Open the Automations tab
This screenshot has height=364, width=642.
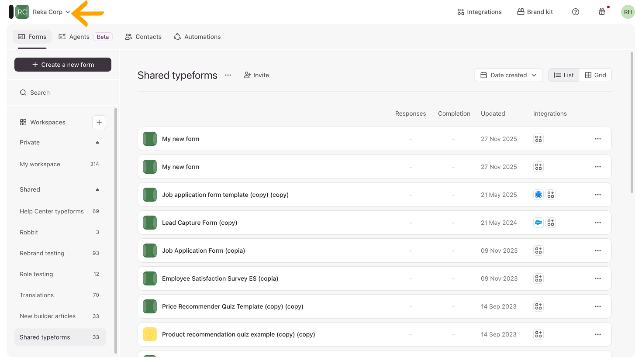[197, 37]
